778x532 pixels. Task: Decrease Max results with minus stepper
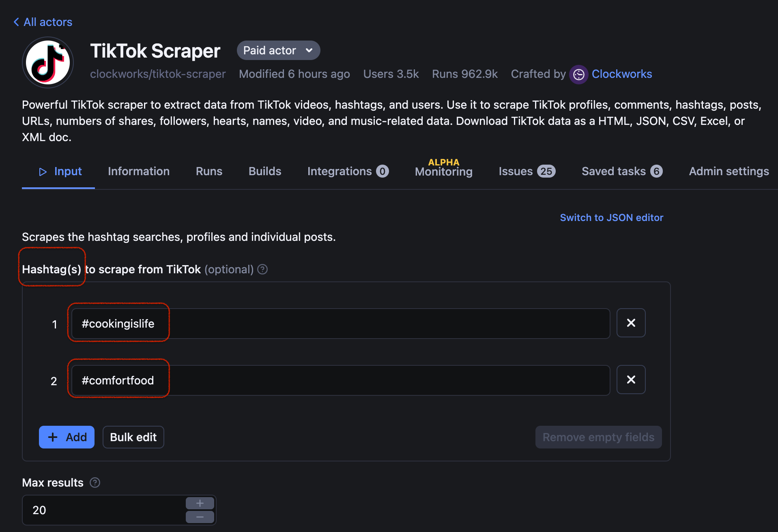click(200, 517)
